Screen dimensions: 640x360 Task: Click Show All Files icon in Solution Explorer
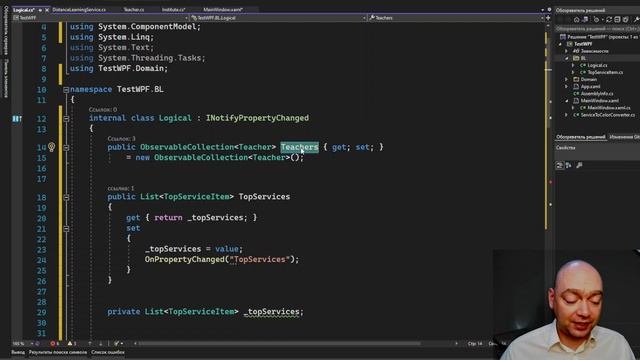click(x=625, y=19)
